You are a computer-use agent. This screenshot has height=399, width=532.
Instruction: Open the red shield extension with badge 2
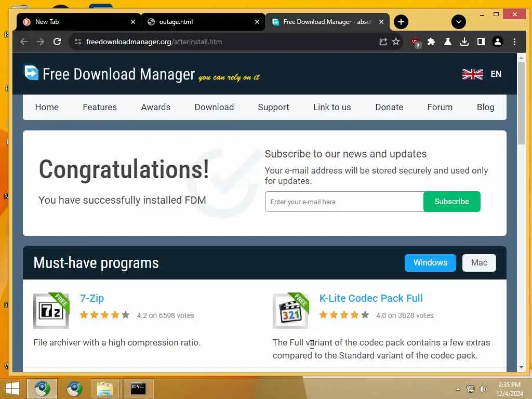[415, 43]
